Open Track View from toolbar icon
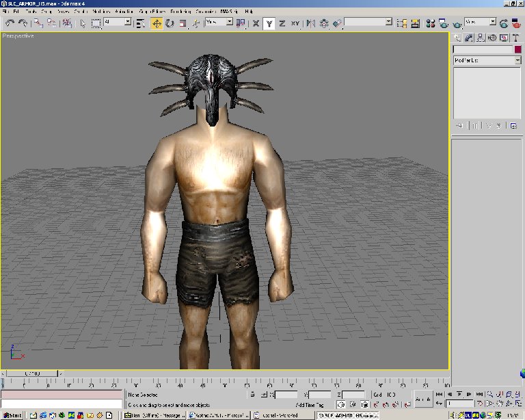The image size is (525, 420). point(402,23)
